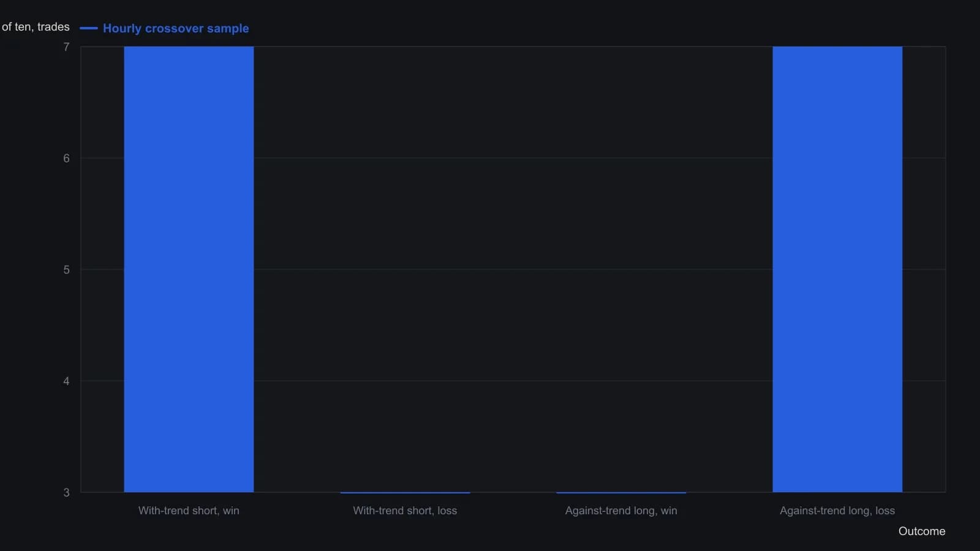Click the 'of ten, trades' y-axis title
Screen dimensions: 980x551
[x=36, y=27]
